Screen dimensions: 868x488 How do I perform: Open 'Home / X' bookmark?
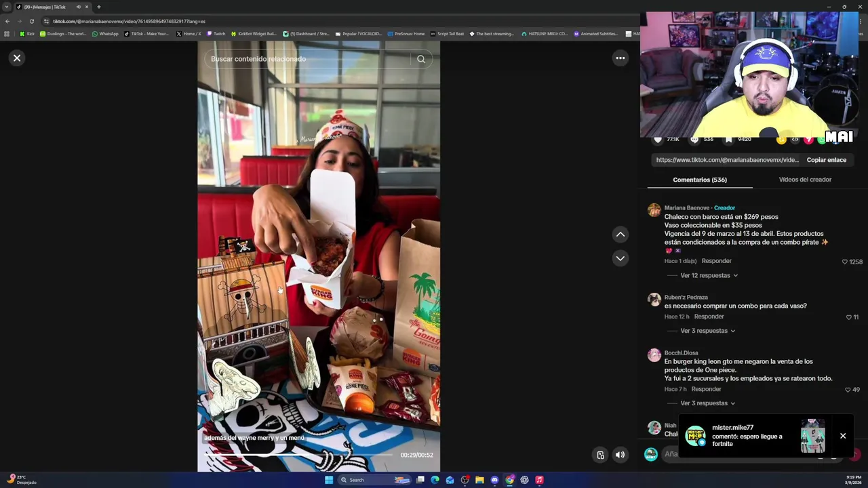click(x=189, y=34)
